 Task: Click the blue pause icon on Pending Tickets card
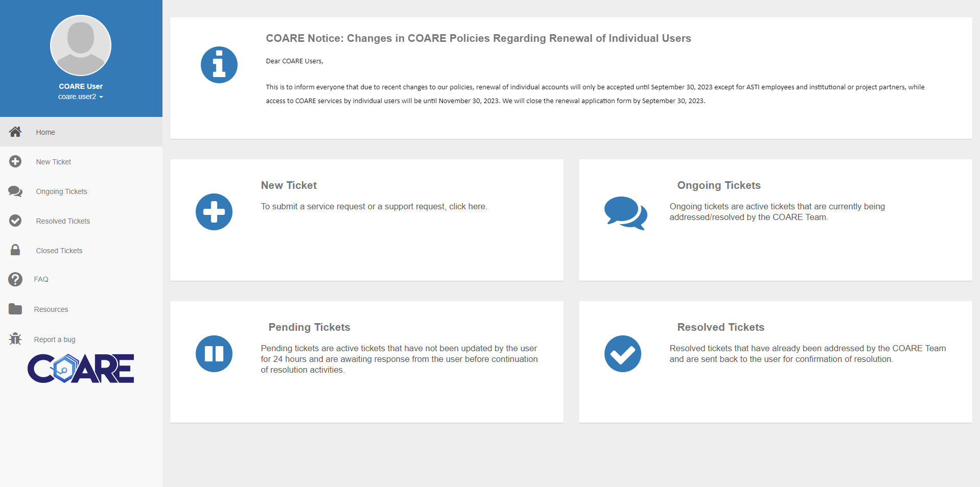214,354
